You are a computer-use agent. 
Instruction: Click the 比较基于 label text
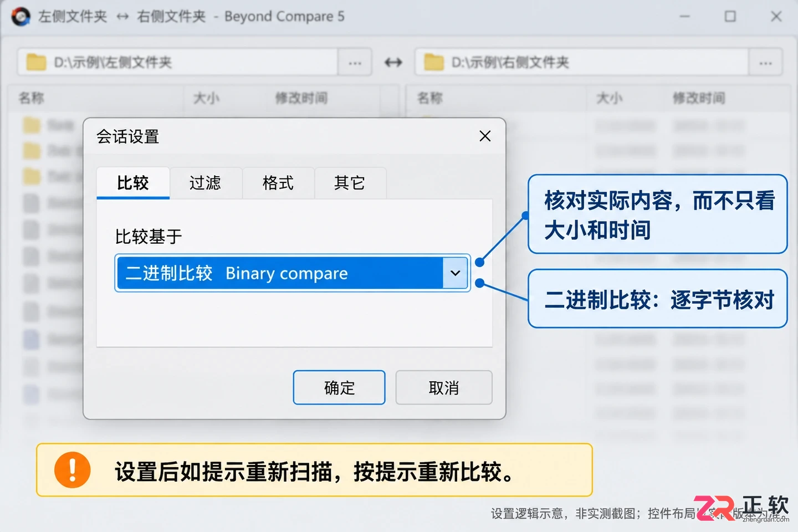coord(149,237)
